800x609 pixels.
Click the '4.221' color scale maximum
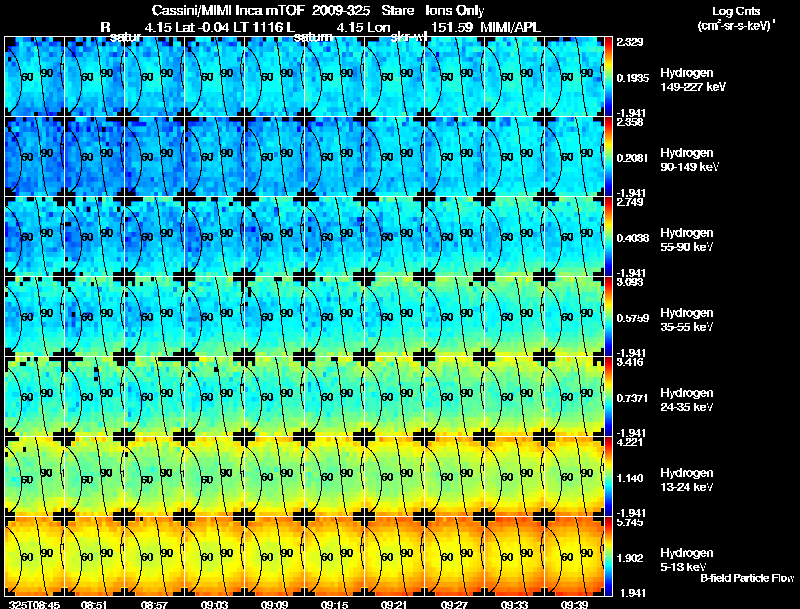(x=630, y=442)
